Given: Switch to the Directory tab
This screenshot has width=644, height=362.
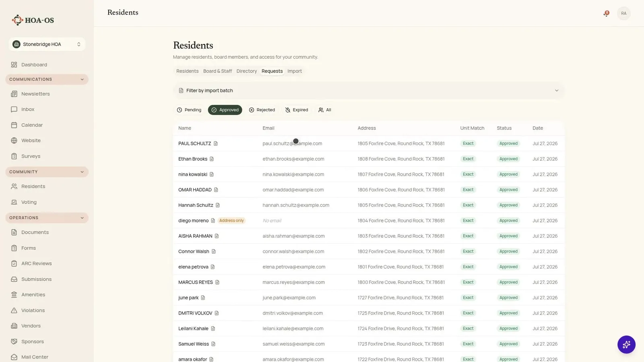Looking at the screenshot, I should [x=247, y=71].
